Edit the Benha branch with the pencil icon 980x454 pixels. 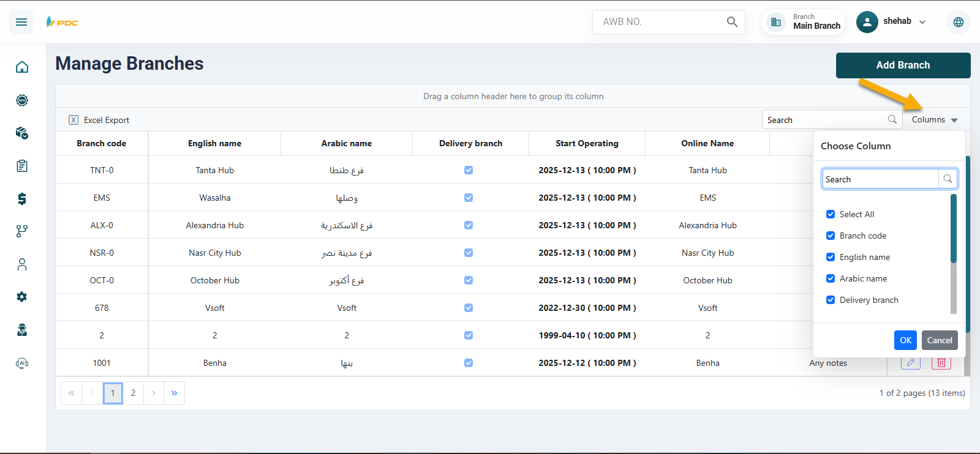coord(911,363)
